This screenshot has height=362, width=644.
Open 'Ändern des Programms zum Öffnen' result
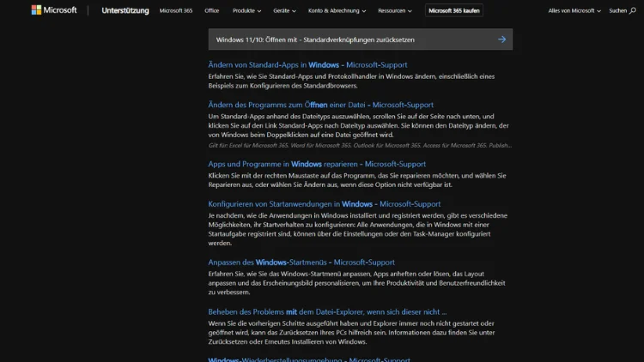pyautogui.click(x=321, y=105)
